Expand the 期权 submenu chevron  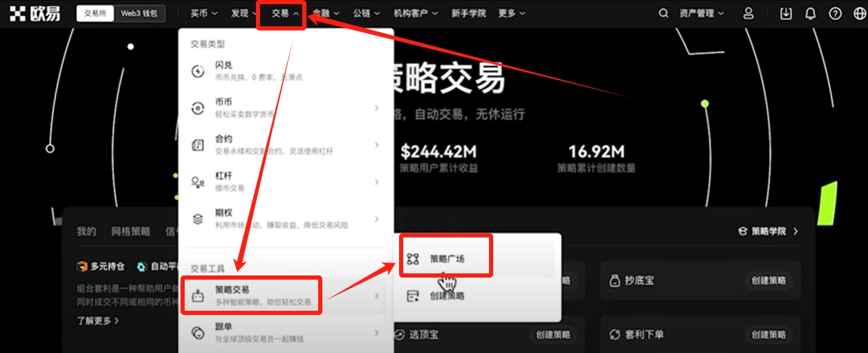[377, 219]
